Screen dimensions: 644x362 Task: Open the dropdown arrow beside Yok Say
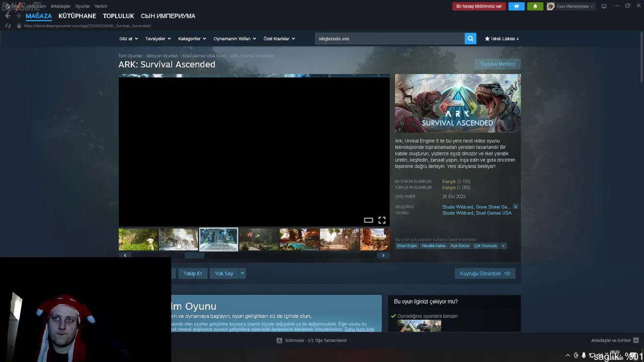coord(242,274)
